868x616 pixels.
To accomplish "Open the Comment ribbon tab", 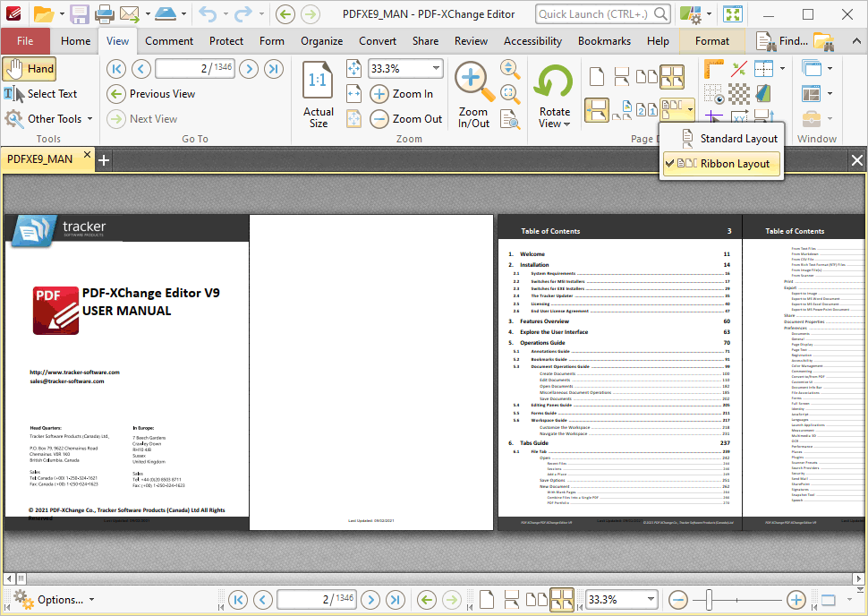I will point(169,41).
